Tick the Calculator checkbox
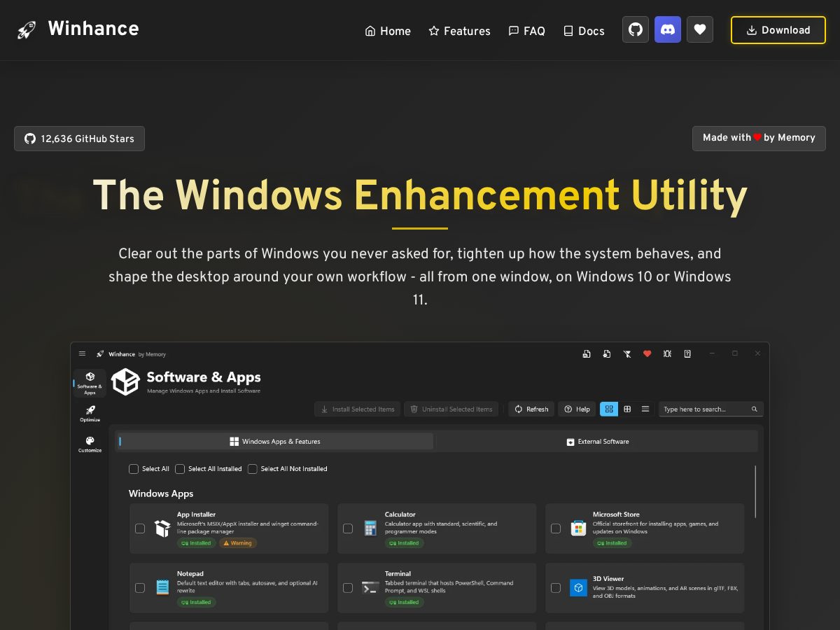Image resolution: width=840 pixels, height=630 pixels. pos(348,528)
